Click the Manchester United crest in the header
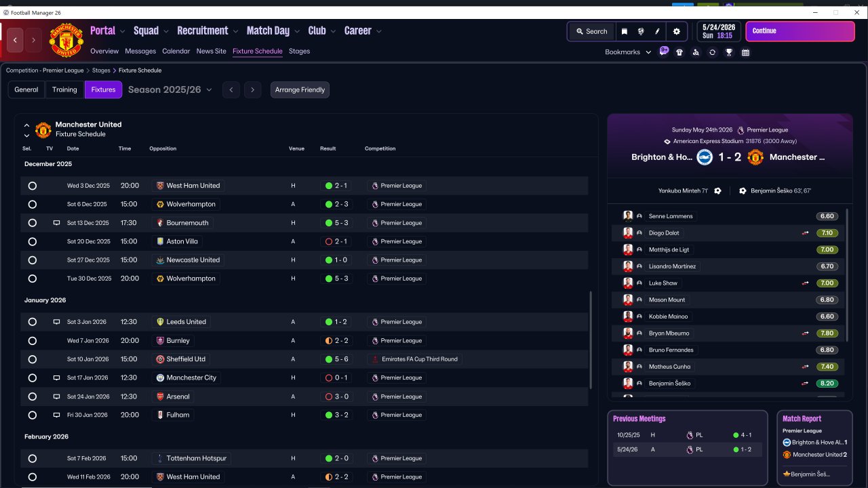 (66, 40)
